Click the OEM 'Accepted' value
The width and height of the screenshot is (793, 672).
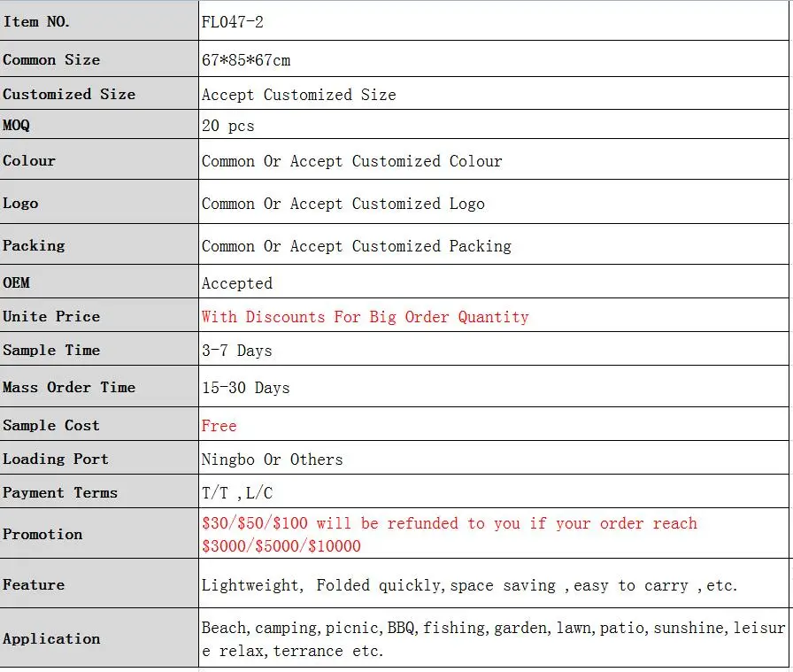237,283
